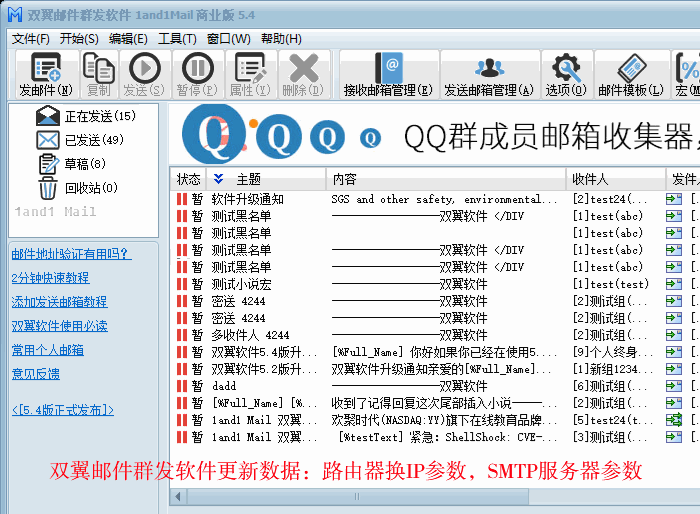Select the 测试小说宏 mail row
Viewport: 700px width, 514px height.
(x=435, y=284)
